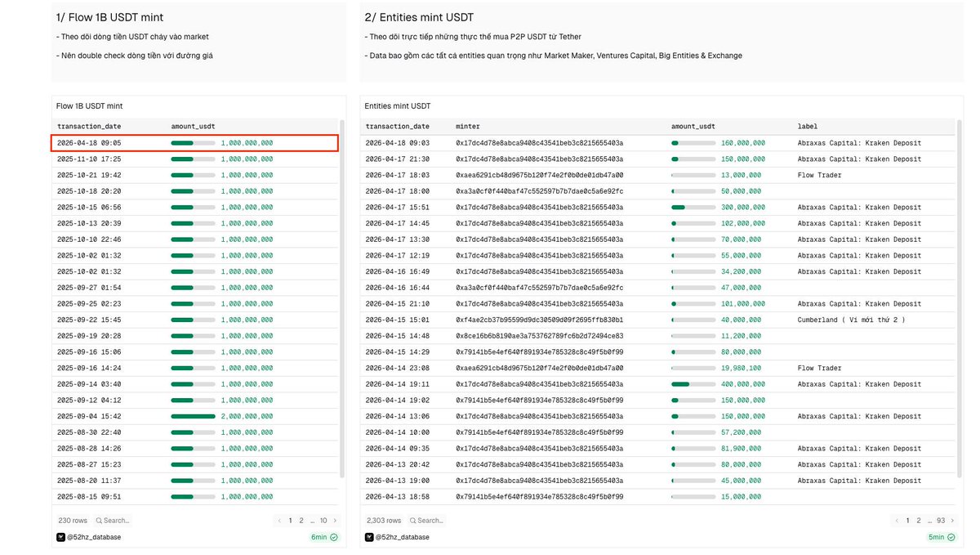This screenshot has width=980, height=555.
Task: Click search magnifier icon in Flow 1B USDT panel
Action: pyautogui.click(x=99, y=521)
